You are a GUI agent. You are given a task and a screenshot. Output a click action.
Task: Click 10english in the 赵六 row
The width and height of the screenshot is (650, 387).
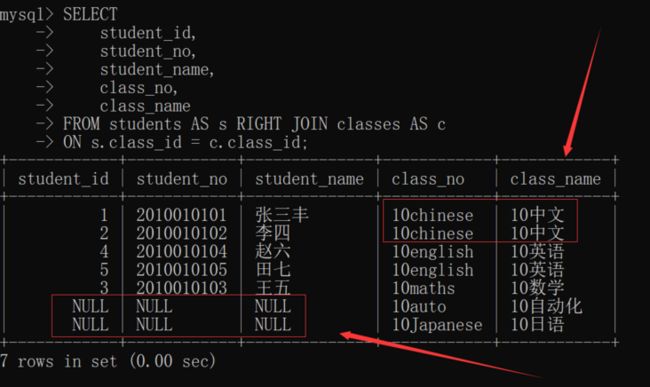433,252
